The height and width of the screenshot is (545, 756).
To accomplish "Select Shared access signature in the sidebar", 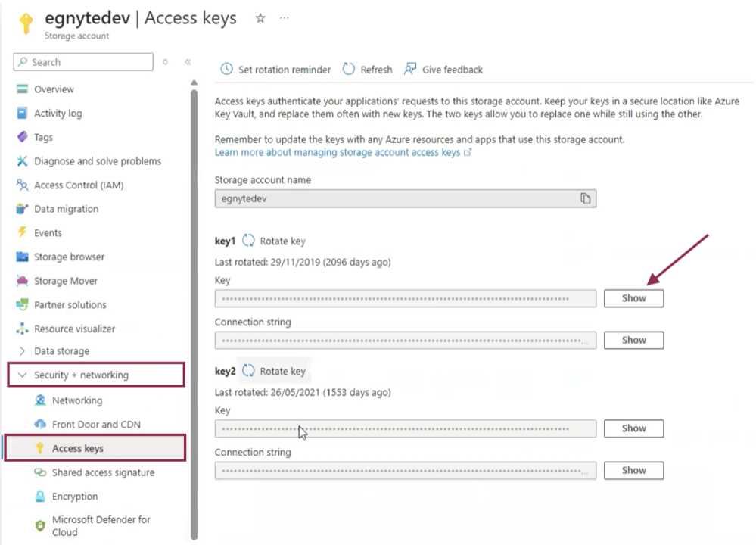I will coord(104,472).
